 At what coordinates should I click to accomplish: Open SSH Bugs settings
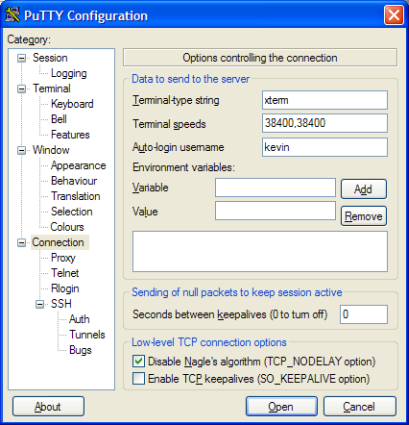pos(80,350)
